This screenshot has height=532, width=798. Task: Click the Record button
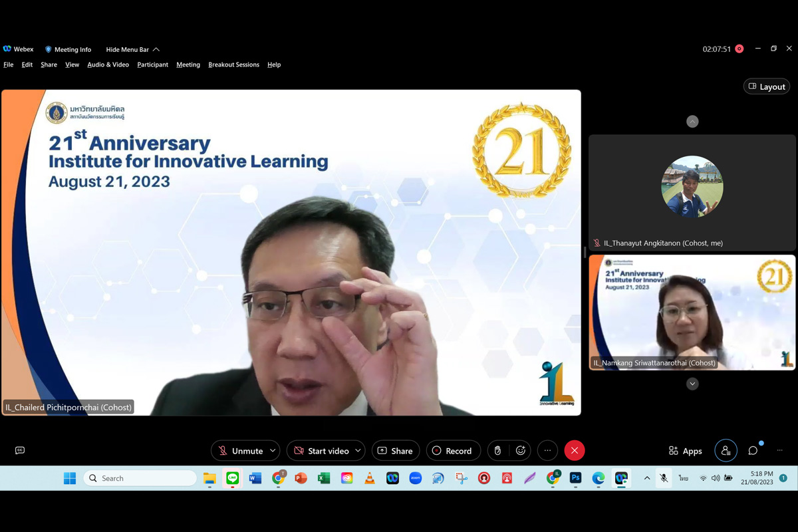tap(452, 451)
